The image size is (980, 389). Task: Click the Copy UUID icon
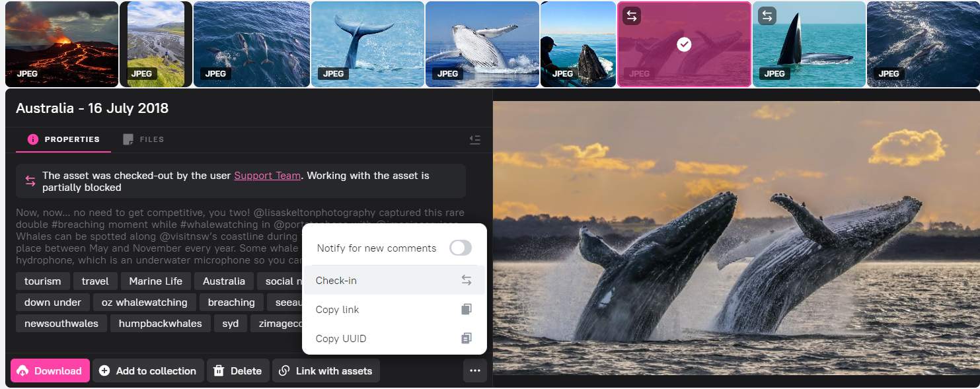(x=466, y=339)
